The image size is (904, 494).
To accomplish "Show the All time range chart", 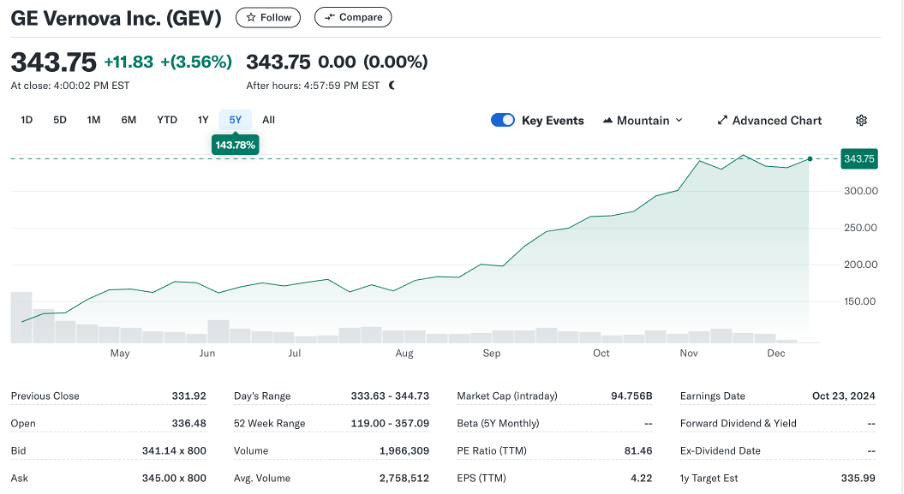I will 268,120.
